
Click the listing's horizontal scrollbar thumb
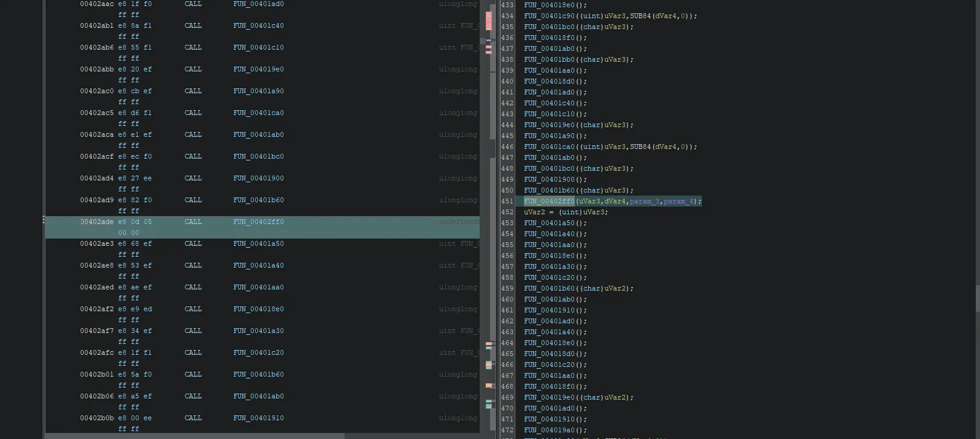click(194, 436)
